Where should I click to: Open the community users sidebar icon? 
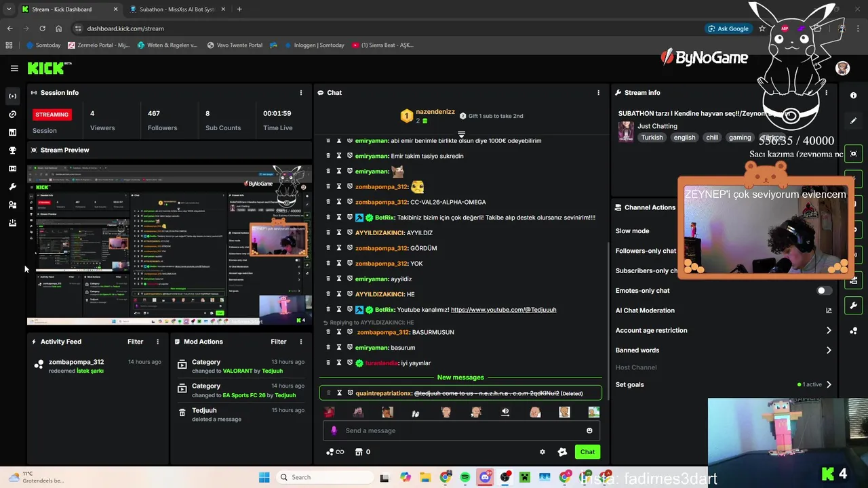(x=12, y=205)
